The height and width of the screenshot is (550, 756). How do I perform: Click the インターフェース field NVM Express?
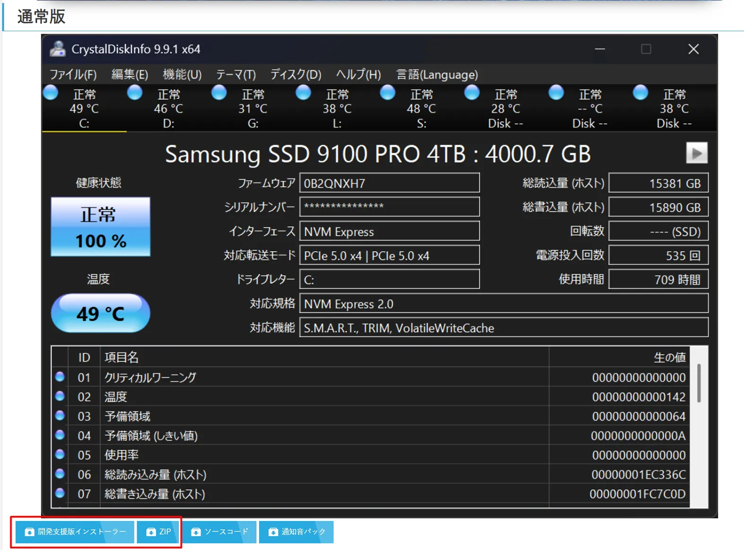(x=389, y=232)
